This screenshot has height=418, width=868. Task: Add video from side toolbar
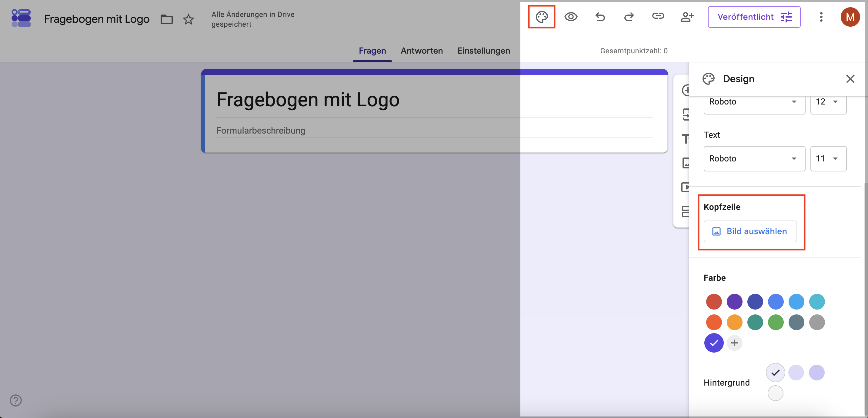point(686,187)
